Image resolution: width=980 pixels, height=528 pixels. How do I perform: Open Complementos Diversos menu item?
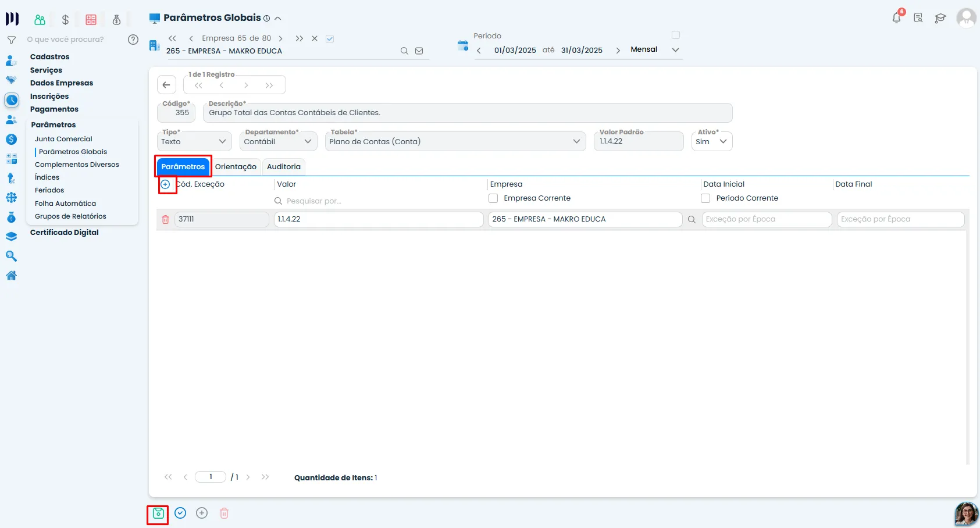pyautogui.click(x=77, y=165)
